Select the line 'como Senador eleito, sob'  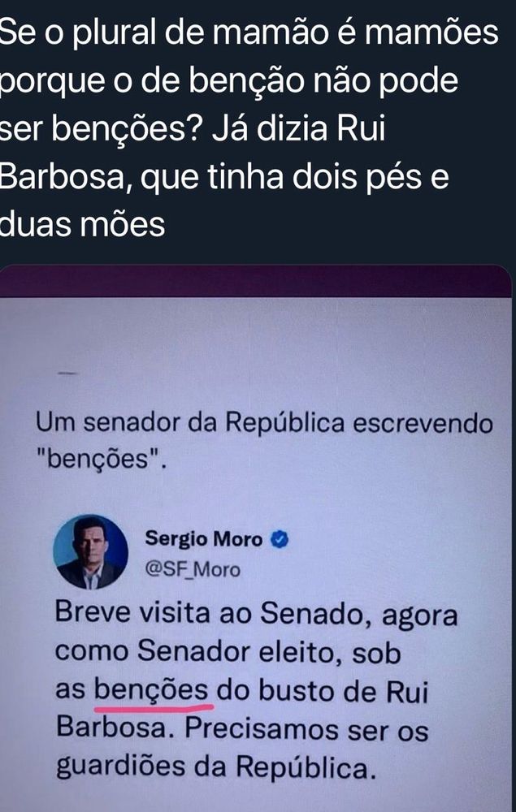click(x=228, y=654)
